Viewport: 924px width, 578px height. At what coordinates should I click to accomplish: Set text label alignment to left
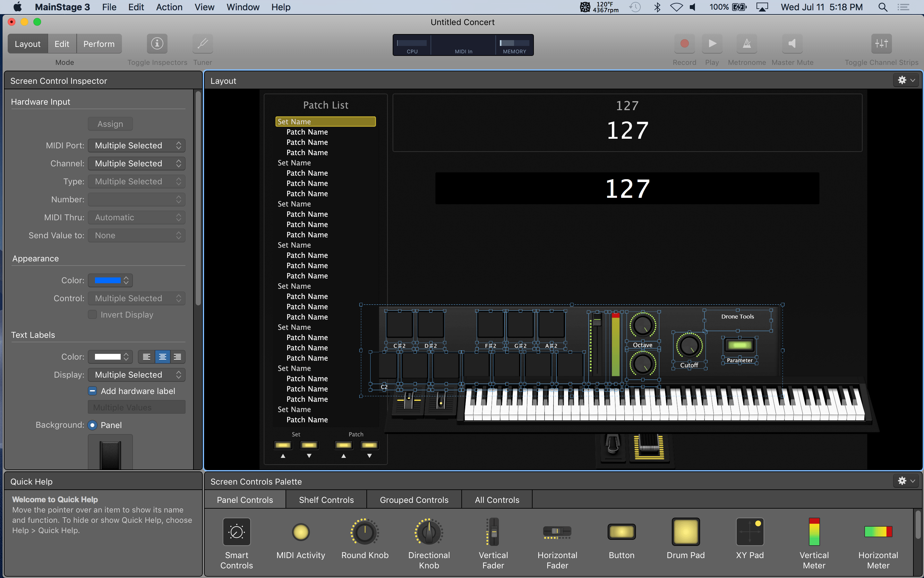click(146, 357)
